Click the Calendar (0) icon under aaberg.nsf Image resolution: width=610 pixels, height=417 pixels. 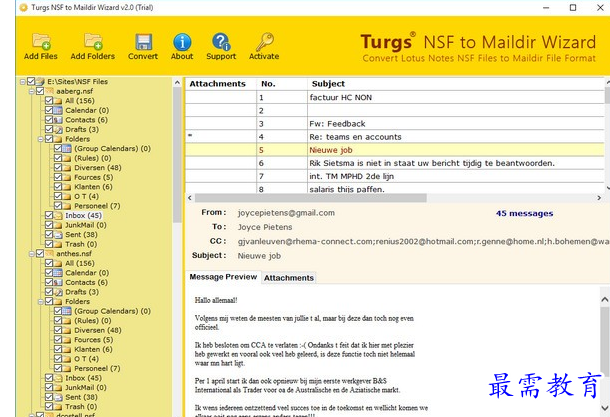tap(58, 110)
